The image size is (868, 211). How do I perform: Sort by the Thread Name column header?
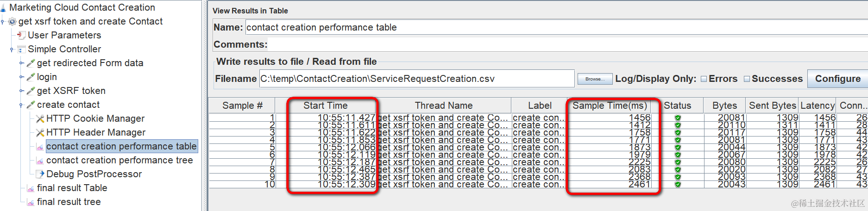(444, 105)
